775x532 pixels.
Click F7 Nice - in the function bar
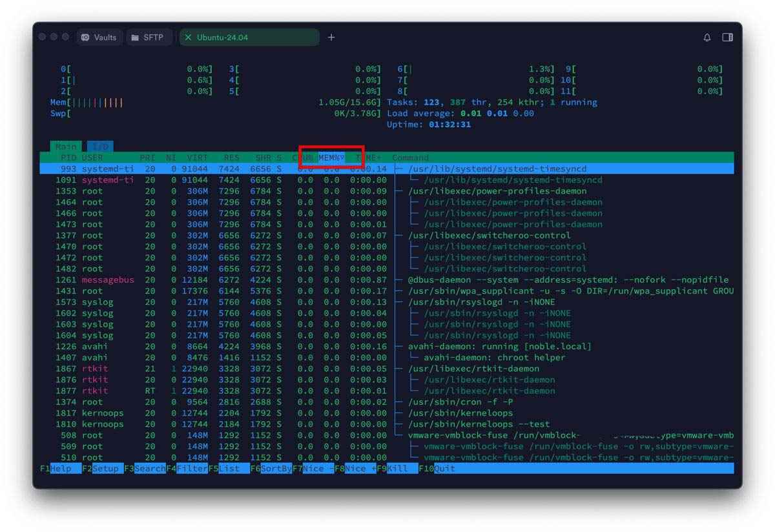coord(313,468)
